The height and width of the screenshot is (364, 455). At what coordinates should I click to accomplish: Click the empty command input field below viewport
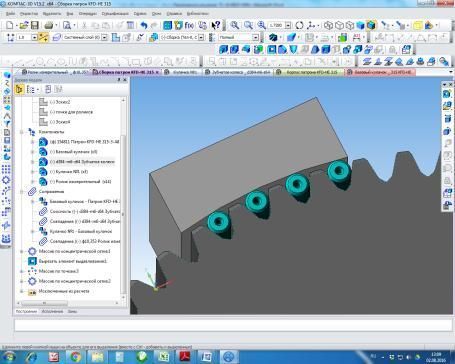(x=233, y=325)
